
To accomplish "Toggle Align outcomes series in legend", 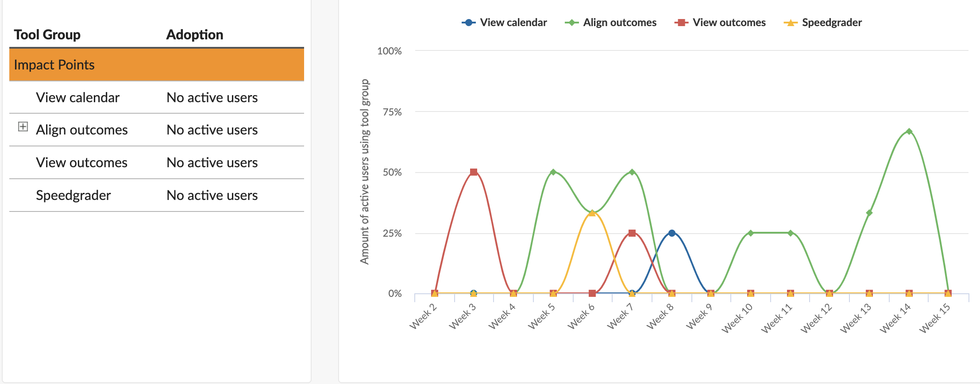I will point(611,23).
